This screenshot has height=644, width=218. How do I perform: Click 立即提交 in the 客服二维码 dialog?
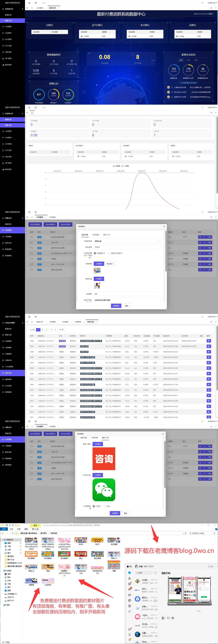coord(115,513)
